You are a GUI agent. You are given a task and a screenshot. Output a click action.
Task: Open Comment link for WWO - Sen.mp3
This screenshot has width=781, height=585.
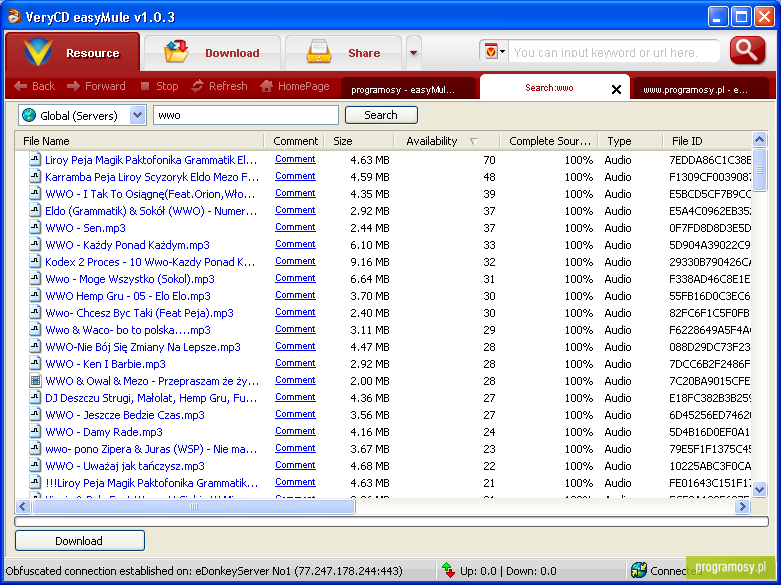[295, 227]
